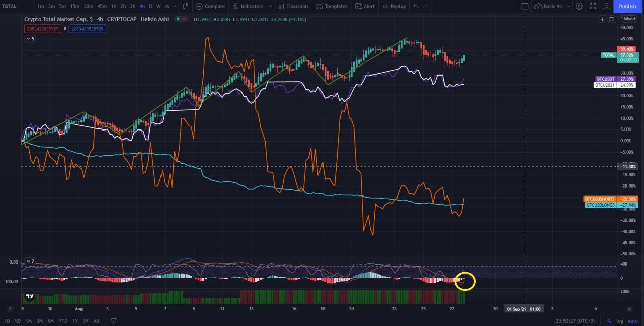
Task: Click the Compare symbol plus icon
Action: coord(199,6)
